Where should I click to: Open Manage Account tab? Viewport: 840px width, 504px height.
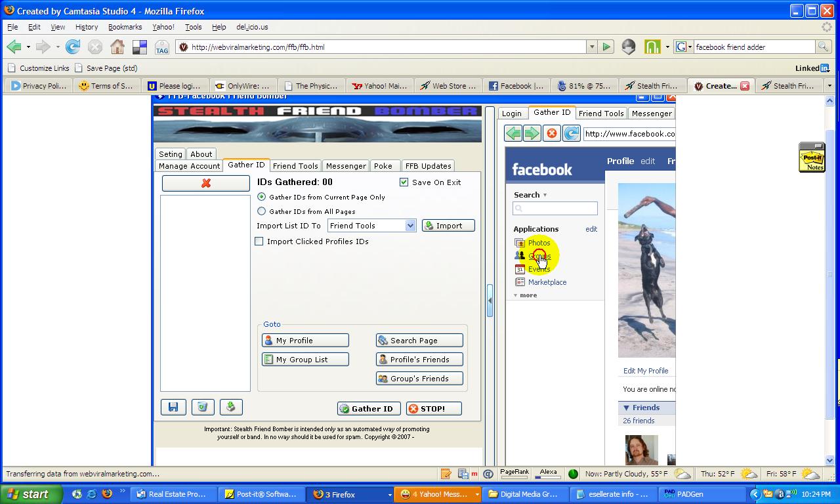click(x=189, y=166)
